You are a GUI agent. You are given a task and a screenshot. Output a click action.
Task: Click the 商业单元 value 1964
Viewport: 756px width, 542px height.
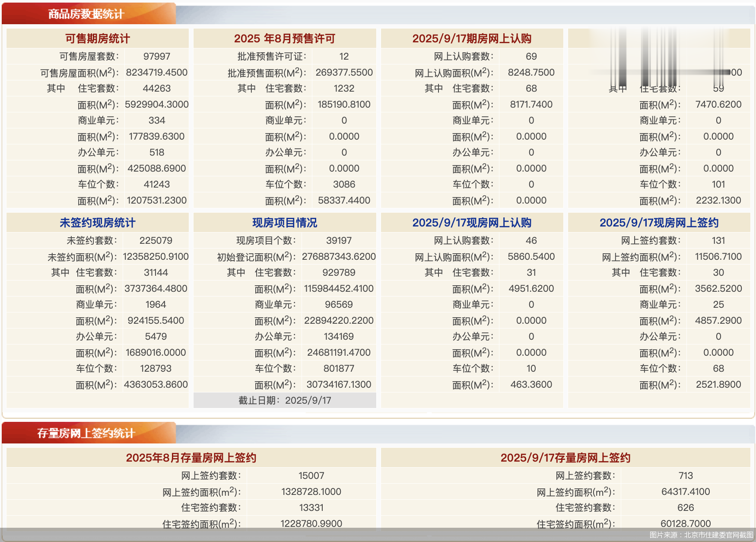click(x=156, y=304)
